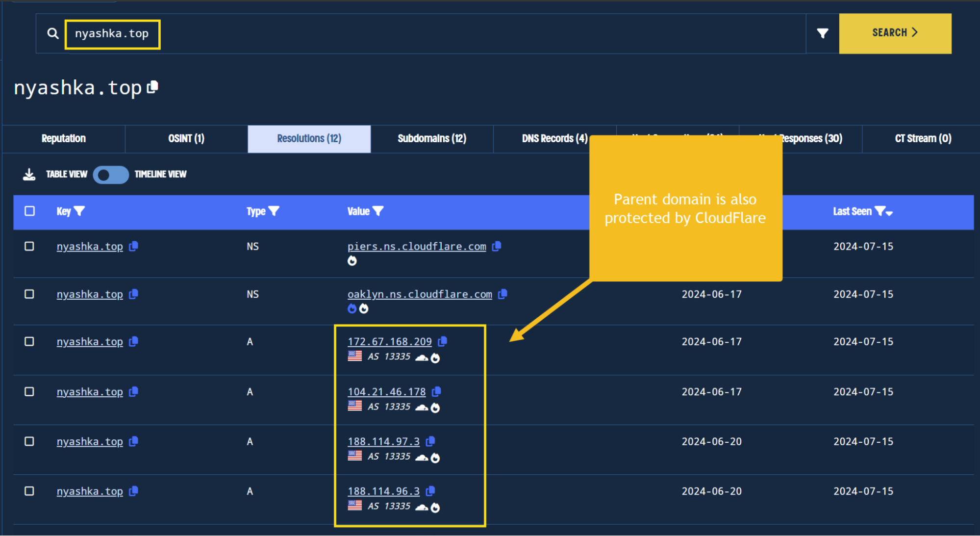Select the Resolutions (12) tab

[309, 139]
